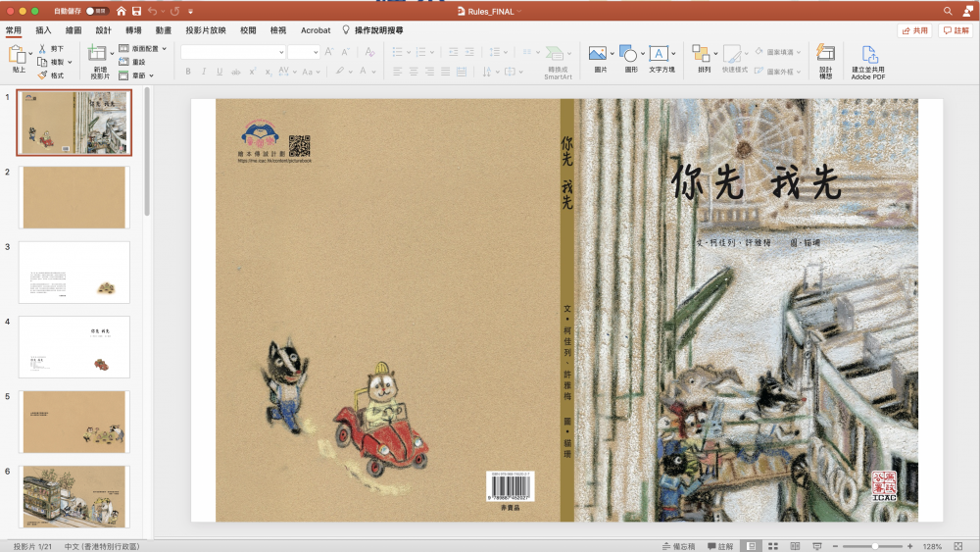Expand the font name combo box
This screenshot has height=552, width=980.
click(x=281, y=52)
